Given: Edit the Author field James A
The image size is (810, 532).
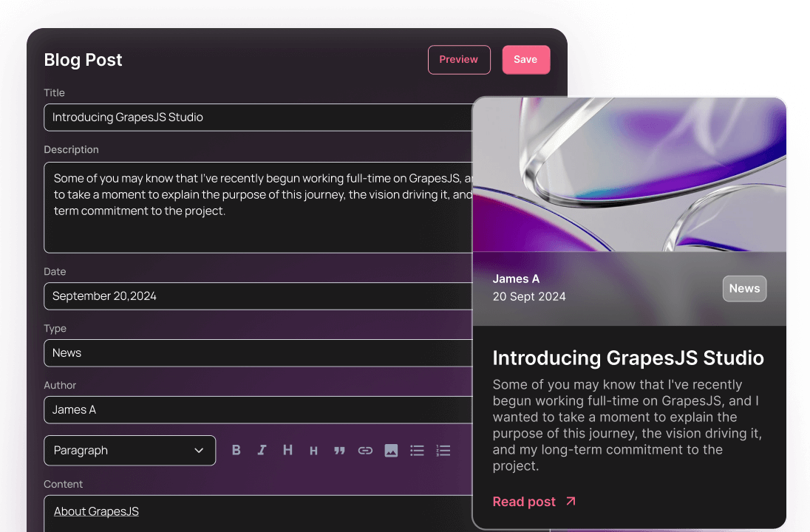Looking at the screenshot, I should tap(258, 409).
